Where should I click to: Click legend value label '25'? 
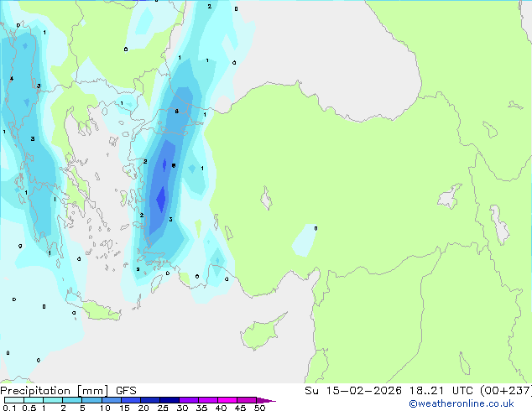tap(163, 408)
